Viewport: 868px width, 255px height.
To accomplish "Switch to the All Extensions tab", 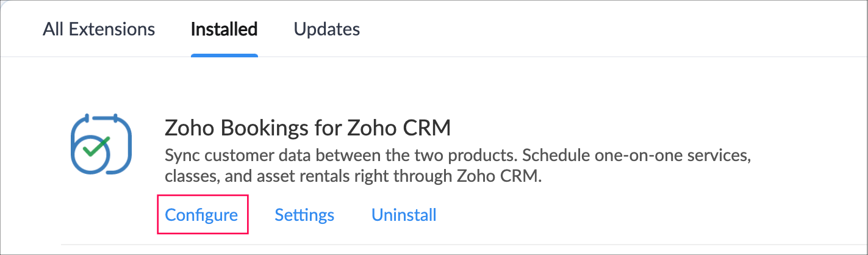I will tap(99, 29).
